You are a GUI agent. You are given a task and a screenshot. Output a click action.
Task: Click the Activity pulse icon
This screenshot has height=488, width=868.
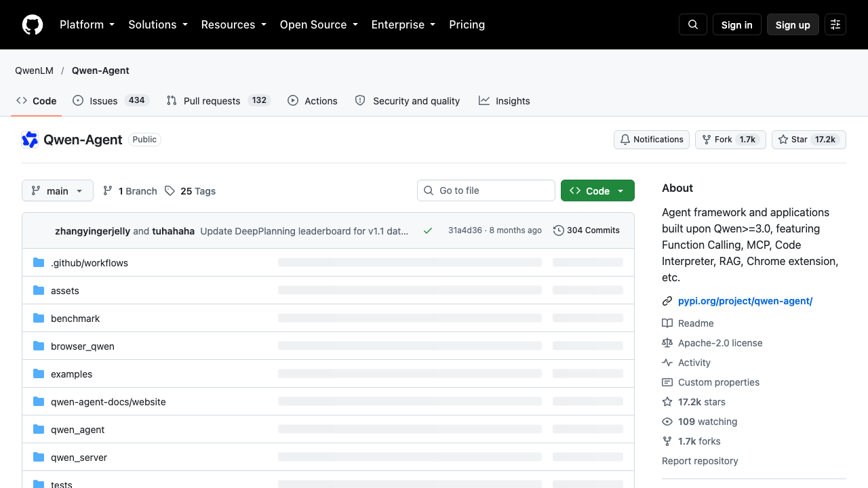tap(667, 363)
